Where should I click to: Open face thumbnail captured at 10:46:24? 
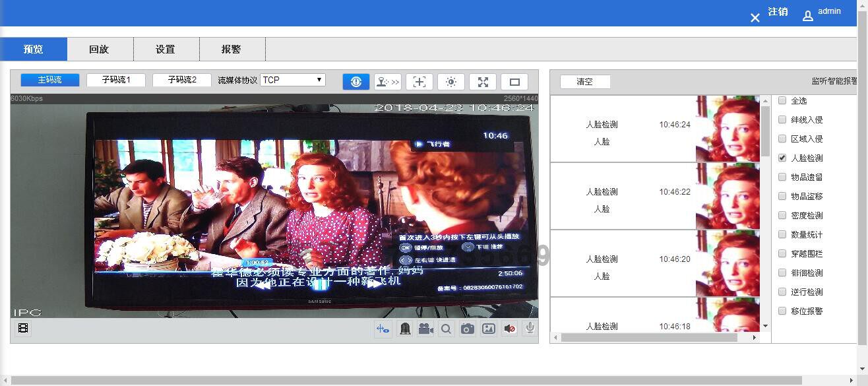[728, 129]
